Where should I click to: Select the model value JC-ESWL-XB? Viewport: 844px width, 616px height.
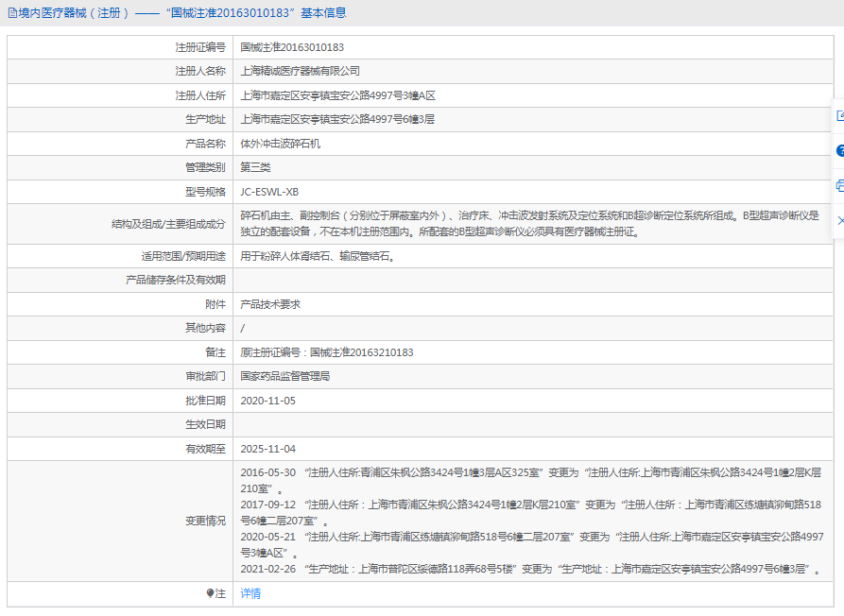pos(269,192)
